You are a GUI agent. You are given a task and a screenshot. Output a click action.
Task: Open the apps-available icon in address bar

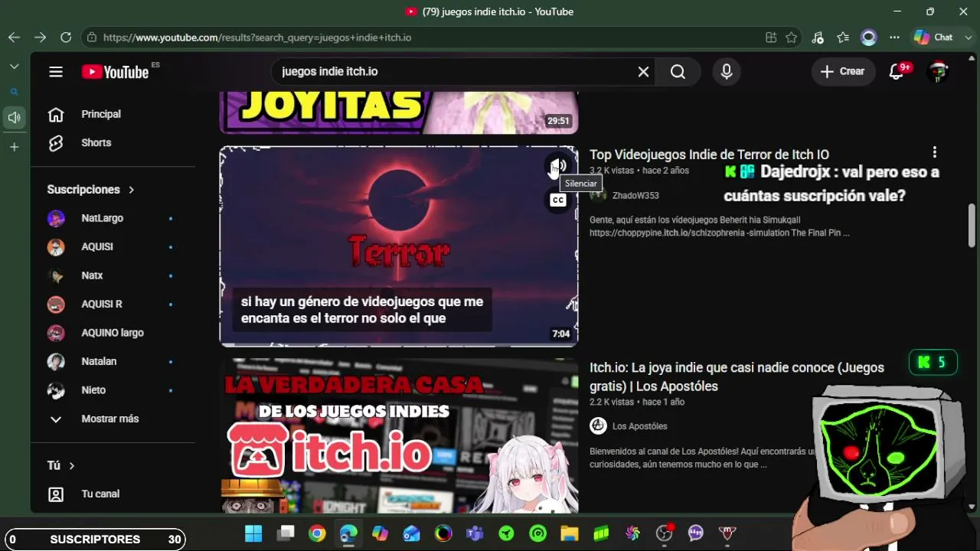(x=771, y=37)
